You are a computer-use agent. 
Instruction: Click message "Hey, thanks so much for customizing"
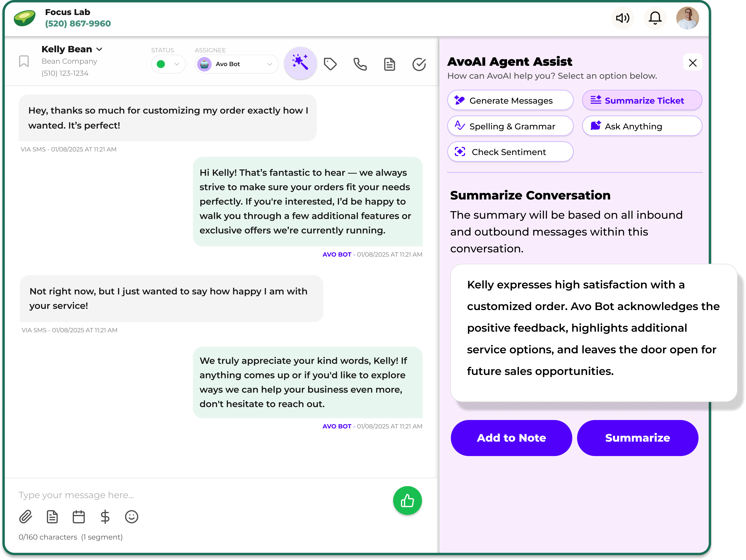[168, 118]
